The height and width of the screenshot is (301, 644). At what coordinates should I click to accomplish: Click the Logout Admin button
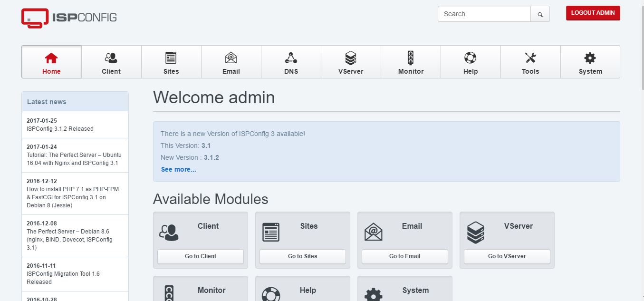coord(593,13)
